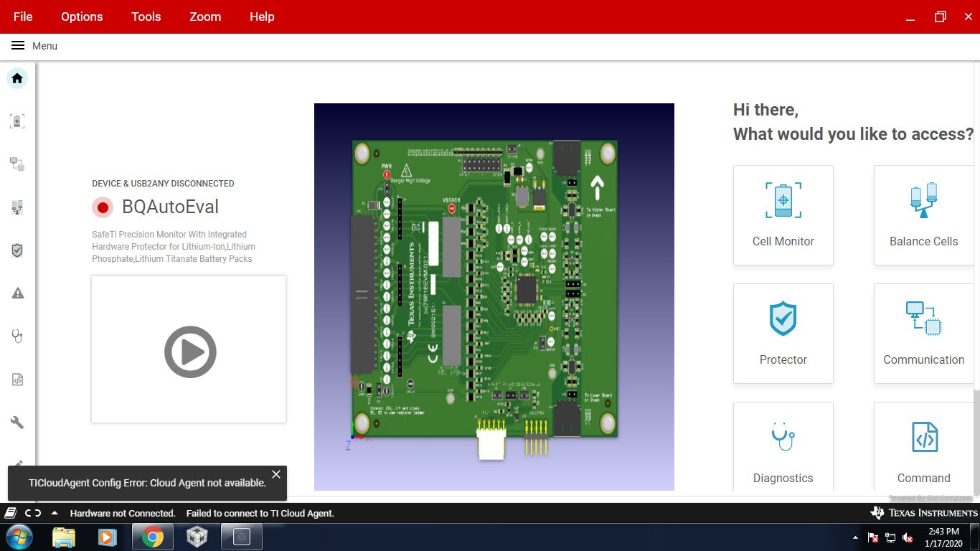Open the cube application in taskbar
The width and height of the screenshot is (980, 551).
click(x=197, y=537)
